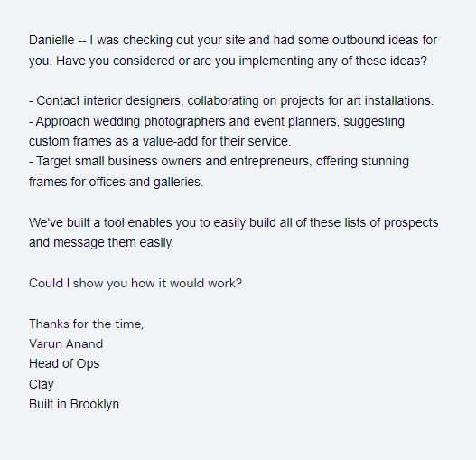Click the word entrepreneurs
The width and height of the screenshot is (476, 460).
[271, 162]
